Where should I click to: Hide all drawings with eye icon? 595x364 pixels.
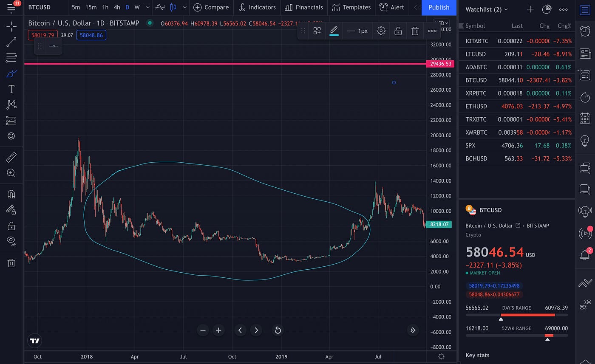pos(11,241)
